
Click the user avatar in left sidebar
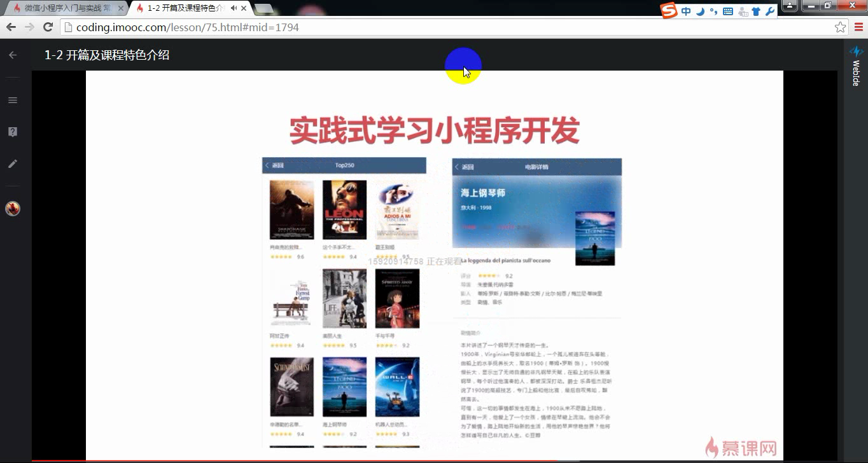[13, 208]
